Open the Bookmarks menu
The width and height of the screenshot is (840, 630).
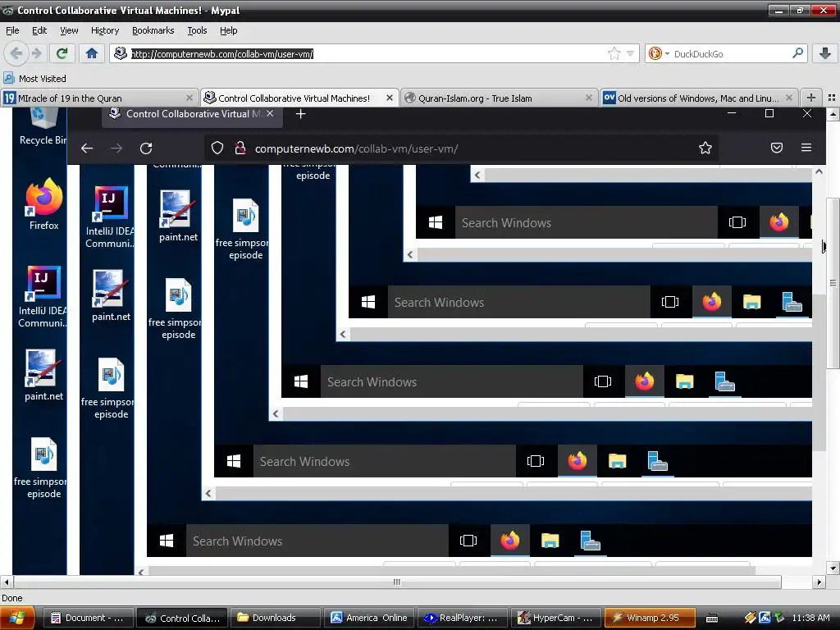click(153, 30)
